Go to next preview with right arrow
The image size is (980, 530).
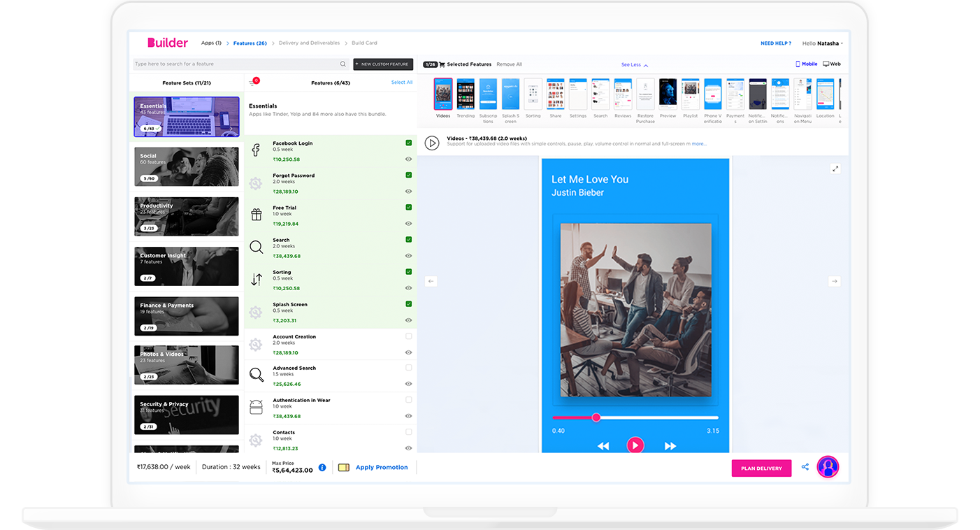[x=834, y=281]
